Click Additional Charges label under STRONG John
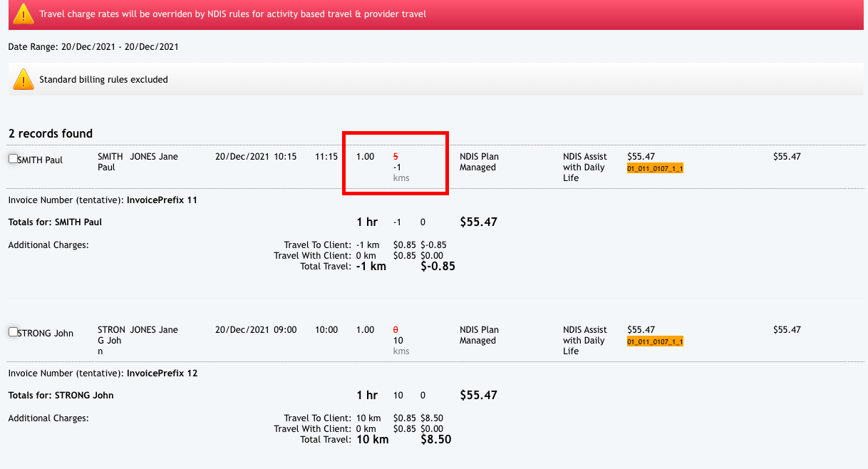The image size is (868, 469). point(48,418)
